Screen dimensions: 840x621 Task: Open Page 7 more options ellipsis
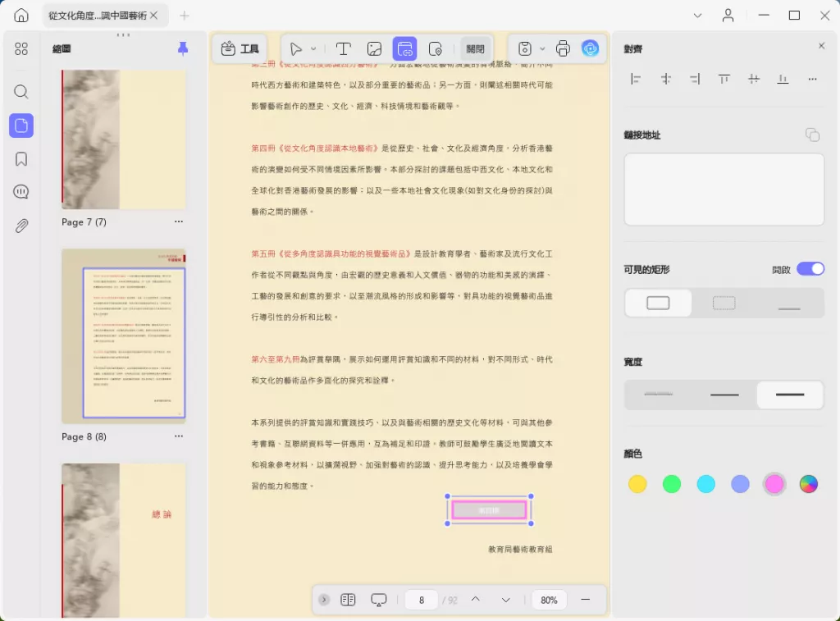tap(178, 221)
